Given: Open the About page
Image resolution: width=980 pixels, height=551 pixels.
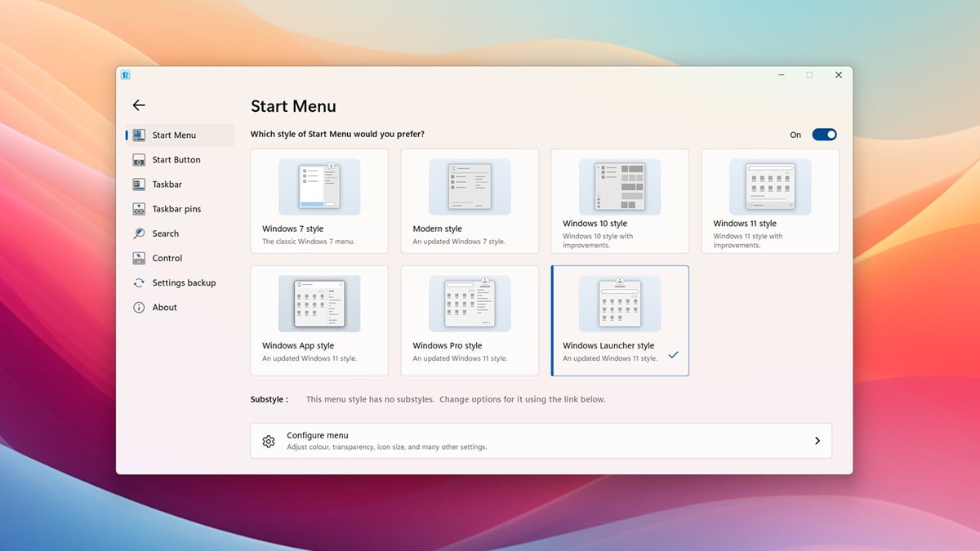Looking at the screenshot, I should click(x=180, y=307).
